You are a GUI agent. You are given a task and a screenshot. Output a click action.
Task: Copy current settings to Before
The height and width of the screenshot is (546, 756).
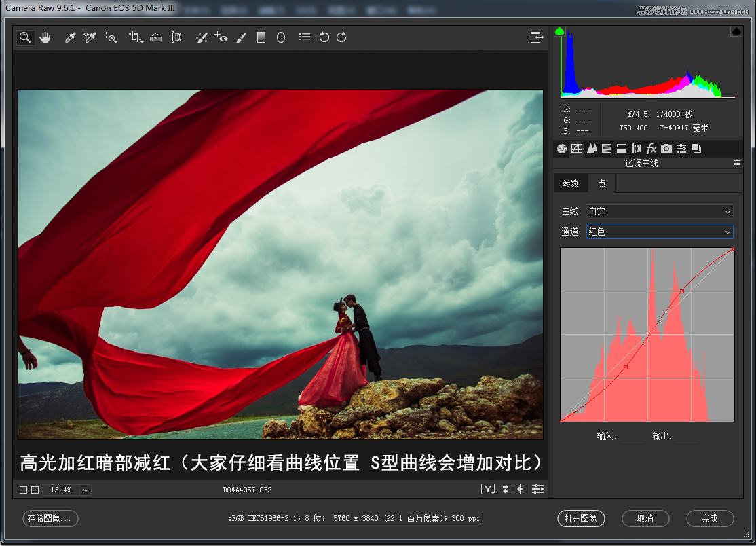tap(521, 490)
